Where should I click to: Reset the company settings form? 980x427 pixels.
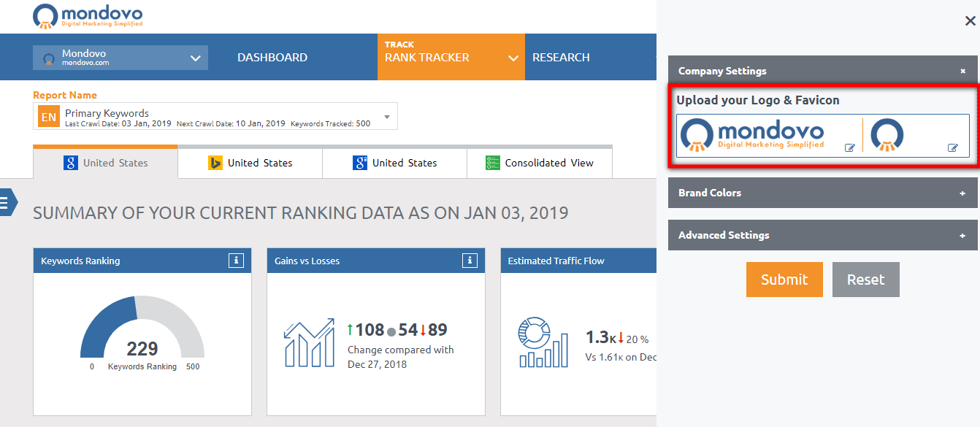point(865,280)
